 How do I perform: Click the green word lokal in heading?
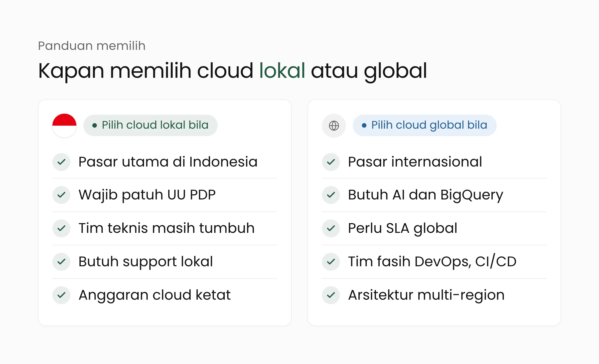[x=282, y=71]
